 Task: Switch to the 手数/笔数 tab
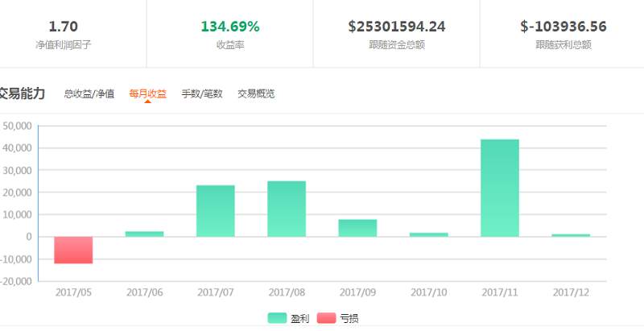click(x=202, y=94)
